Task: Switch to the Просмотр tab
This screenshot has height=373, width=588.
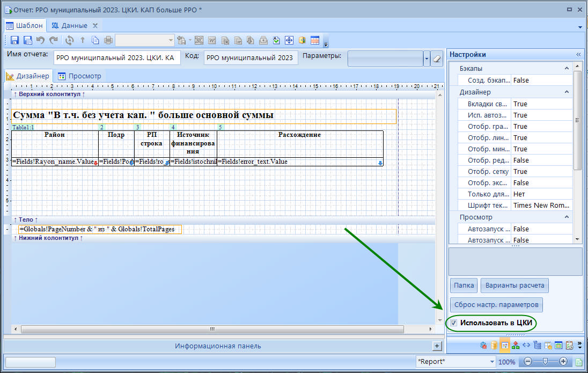Action: point(80,76)
